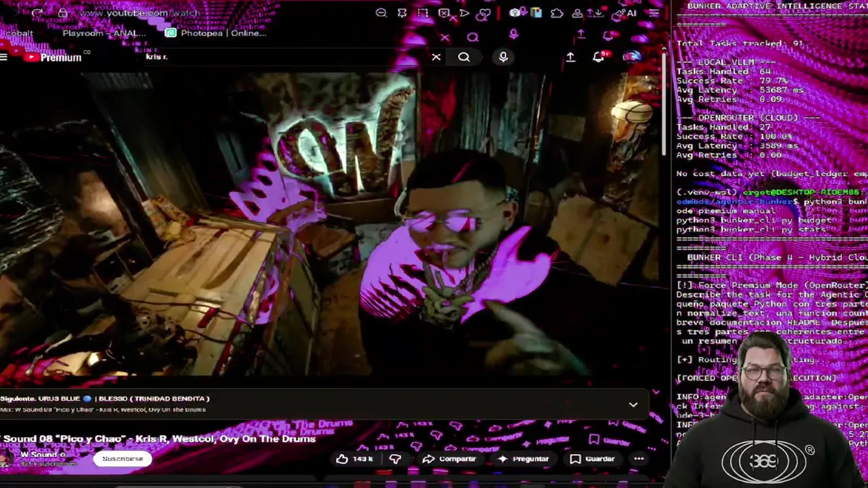Open the YouTube guide hamburger menu

coord(4,58)
